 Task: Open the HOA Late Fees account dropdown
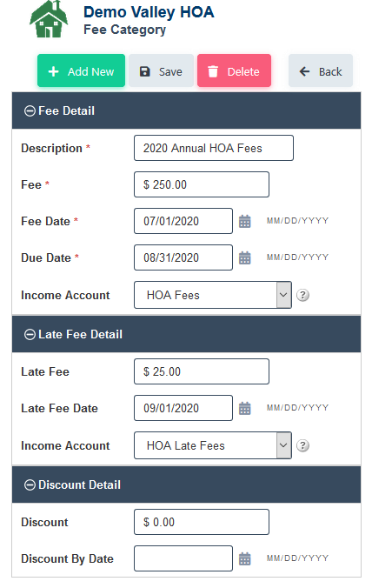click(x=213, y=445)
